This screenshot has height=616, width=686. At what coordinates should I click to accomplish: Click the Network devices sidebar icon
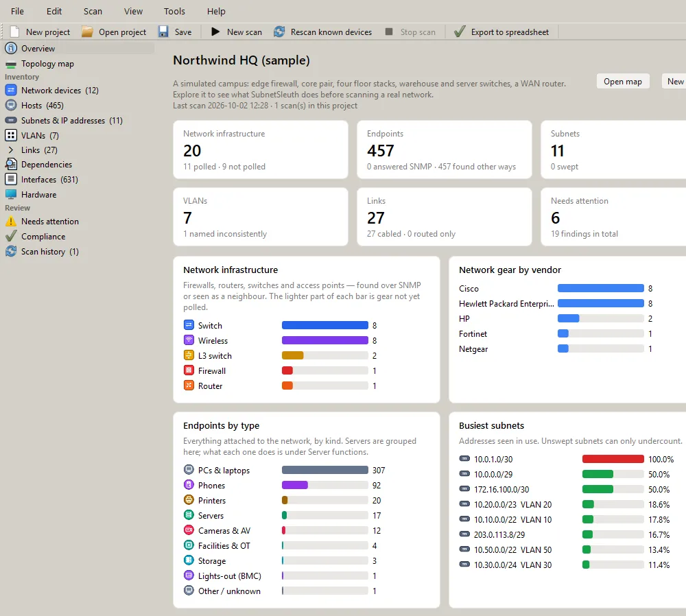tap(11, 90)
